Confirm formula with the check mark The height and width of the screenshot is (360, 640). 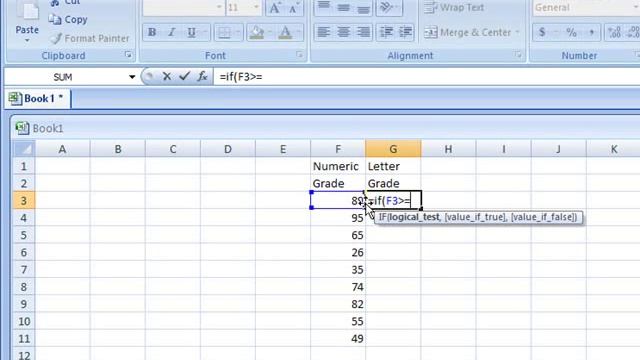184,76
